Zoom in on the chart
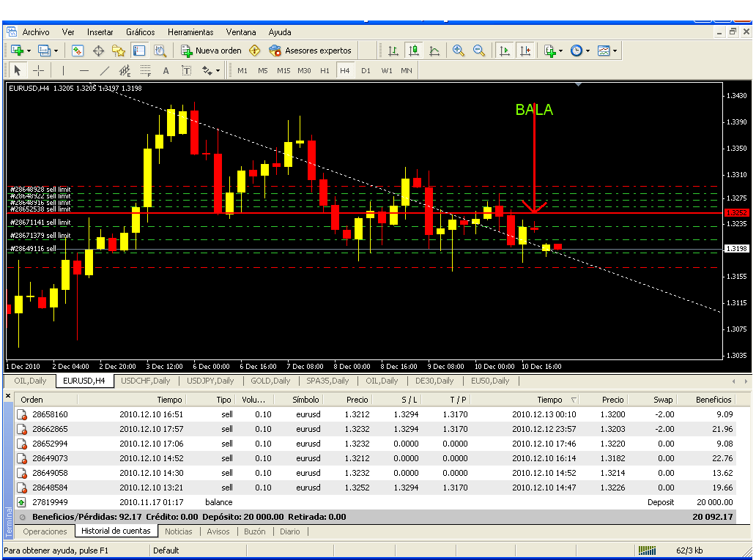 click(x=458, y=51)
